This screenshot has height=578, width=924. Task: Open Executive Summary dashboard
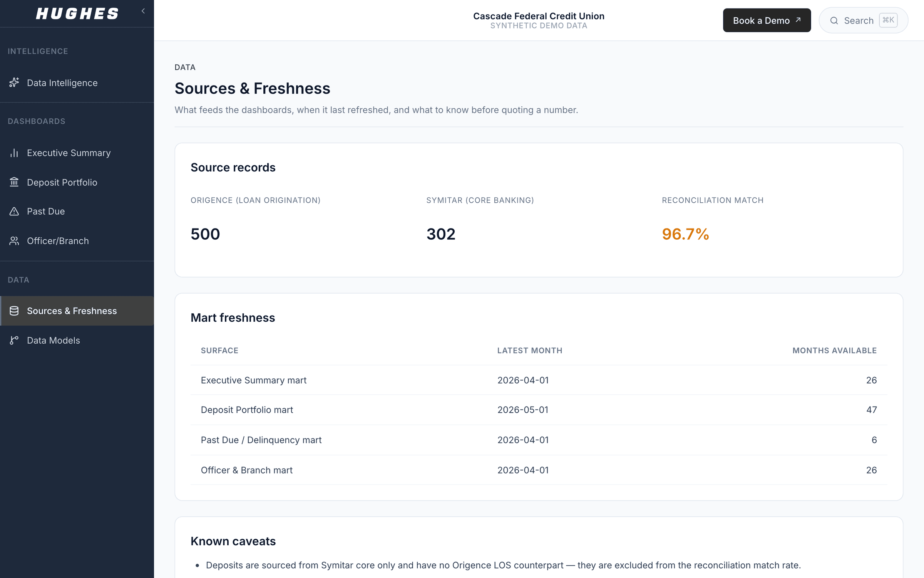(x=77, y=153)
